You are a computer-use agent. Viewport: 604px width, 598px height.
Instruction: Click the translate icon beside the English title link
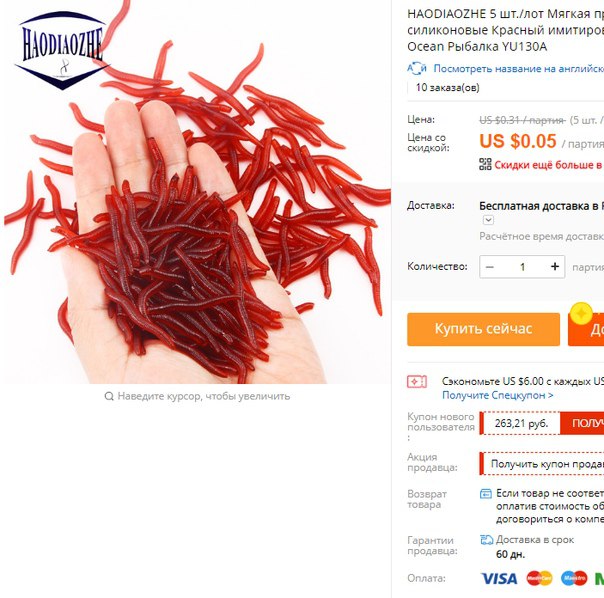tap(417, 69)
